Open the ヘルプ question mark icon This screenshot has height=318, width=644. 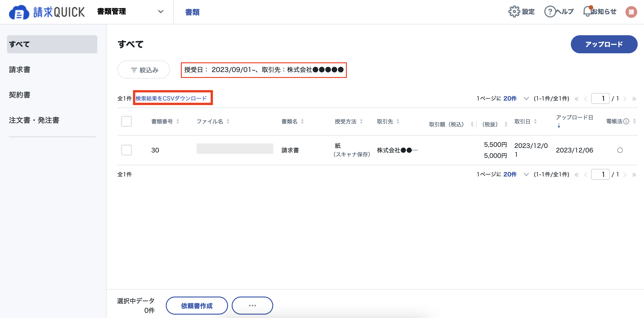click(x=550, y=12)
